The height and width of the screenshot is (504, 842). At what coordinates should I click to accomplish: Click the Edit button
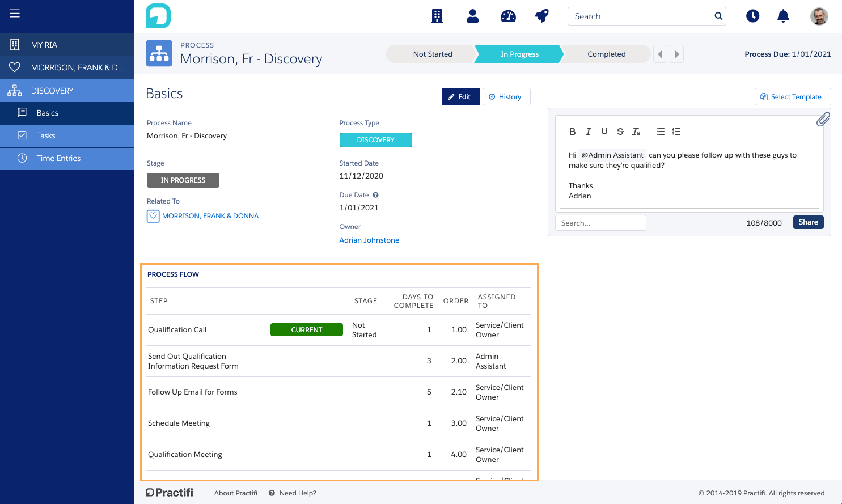pos(460,96)
